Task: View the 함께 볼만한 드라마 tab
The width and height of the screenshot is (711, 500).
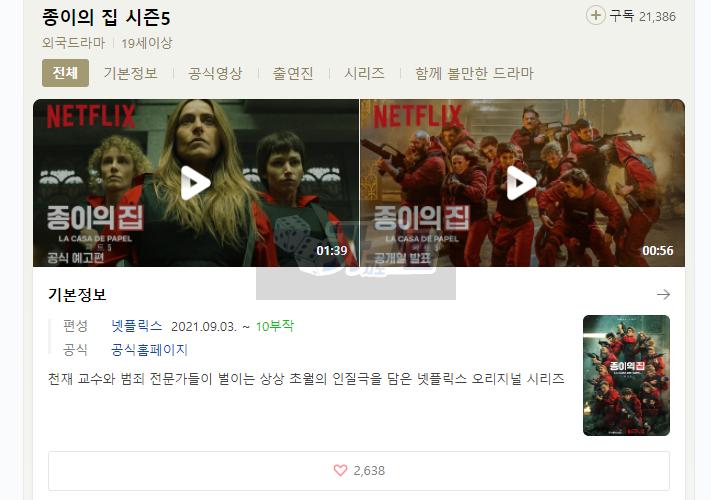Action: point(474,73)
